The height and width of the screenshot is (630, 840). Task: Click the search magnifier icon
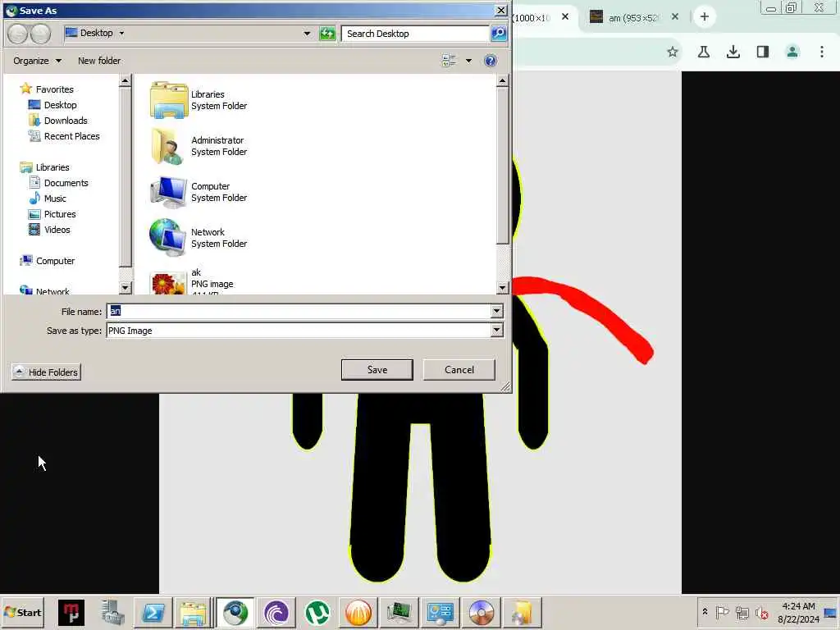pos(499,33)
